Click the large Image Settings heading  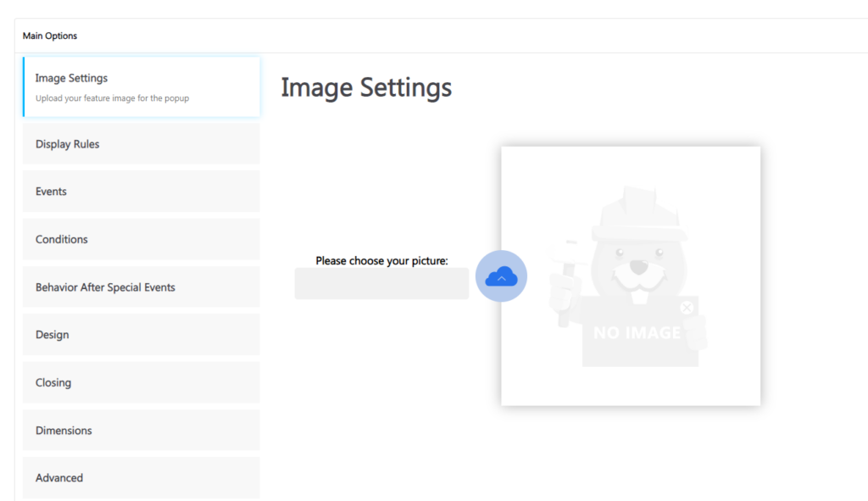(x=366, y=87)
